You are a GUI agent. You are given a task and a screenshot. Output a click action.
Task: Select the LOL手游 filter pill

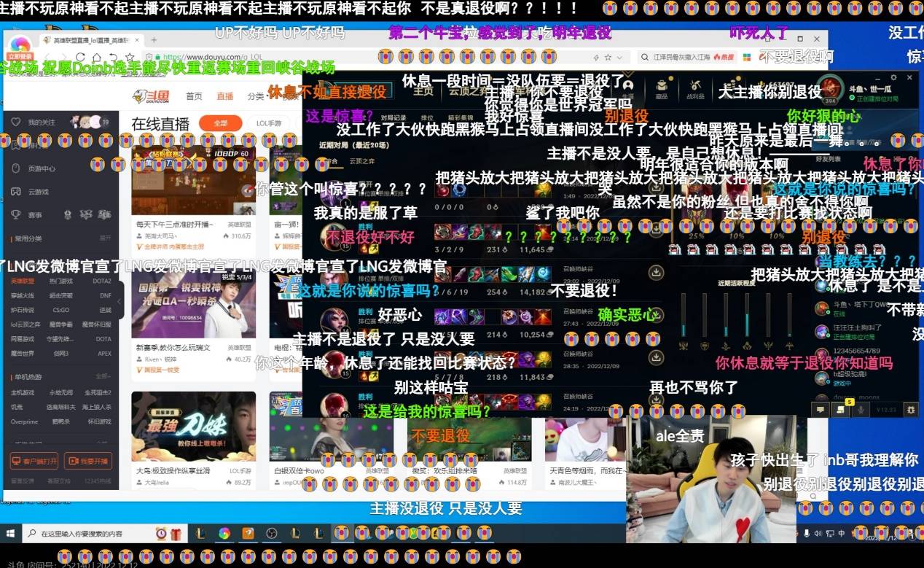point(268,123)
